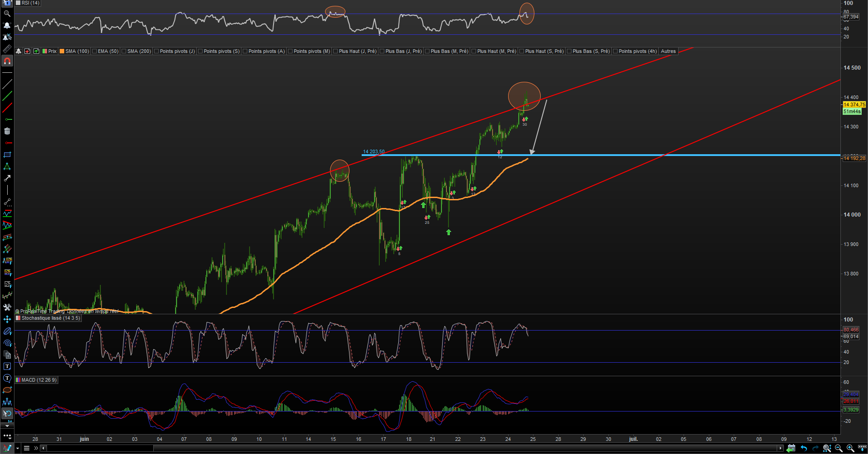
Task: Select the wrench and hammer settings tool
Action: [7, 307]
